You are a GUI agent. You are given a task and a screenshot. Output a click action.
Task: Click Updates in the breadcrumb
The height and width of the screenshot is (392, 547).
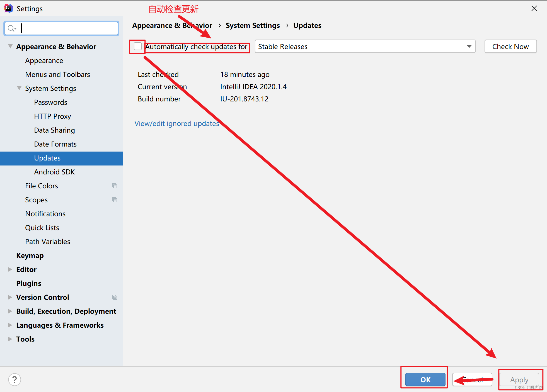tap(307, 25)
